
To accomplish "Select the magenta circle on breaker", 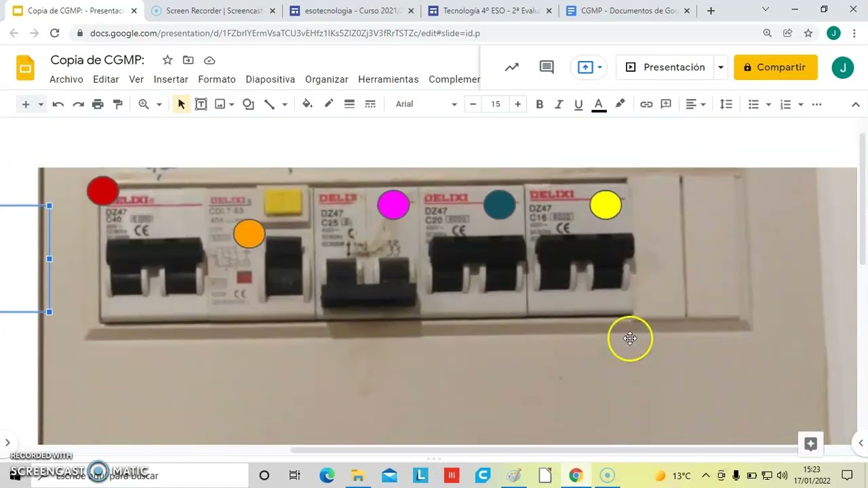I will click(393, 205).
